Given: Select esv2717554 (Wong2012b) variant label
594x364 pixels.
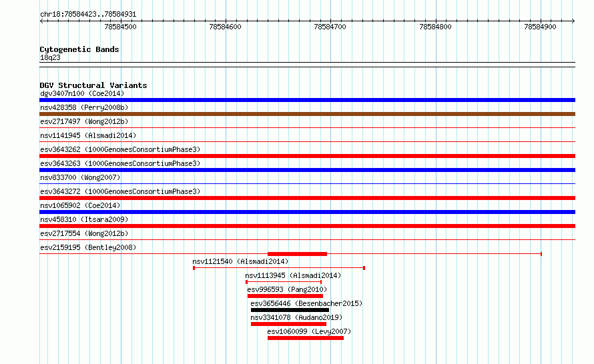Looking at the screenshot, I should (84, 233).
